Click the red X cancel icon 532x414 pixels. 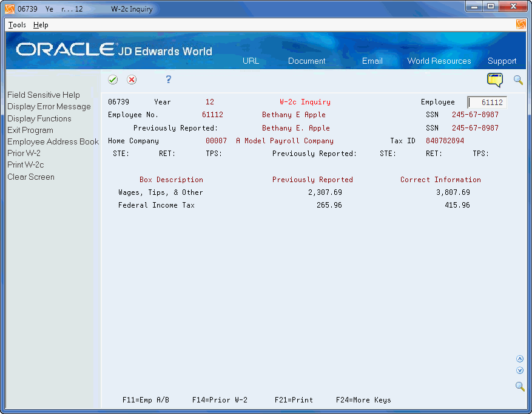click(132, 80)
